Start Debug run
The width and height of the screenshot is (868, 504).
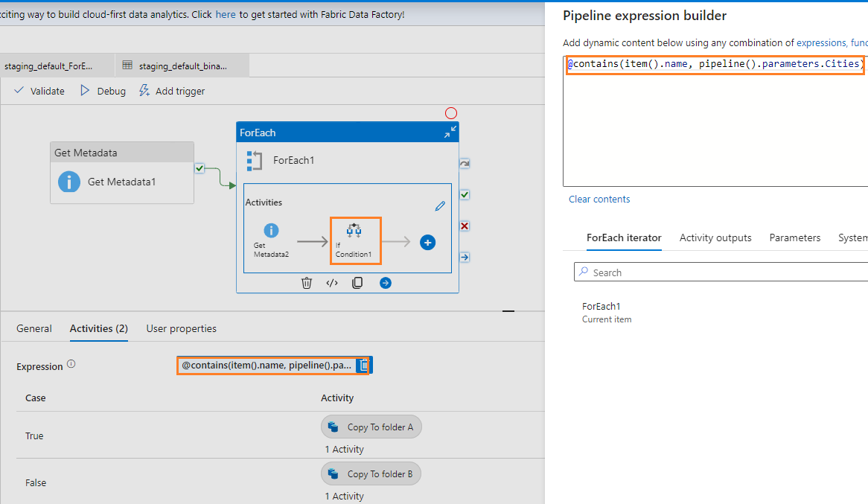click(x=103, y=91)
